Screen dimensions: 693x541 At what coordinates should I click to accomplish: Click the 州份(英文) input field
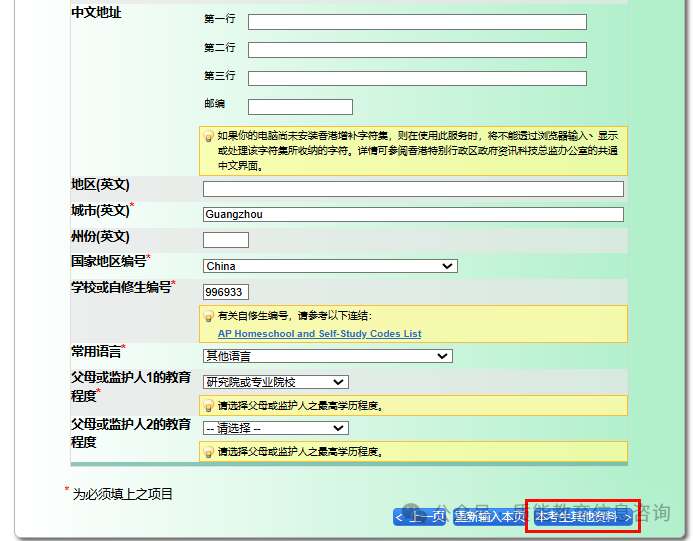tap(226, 240)
